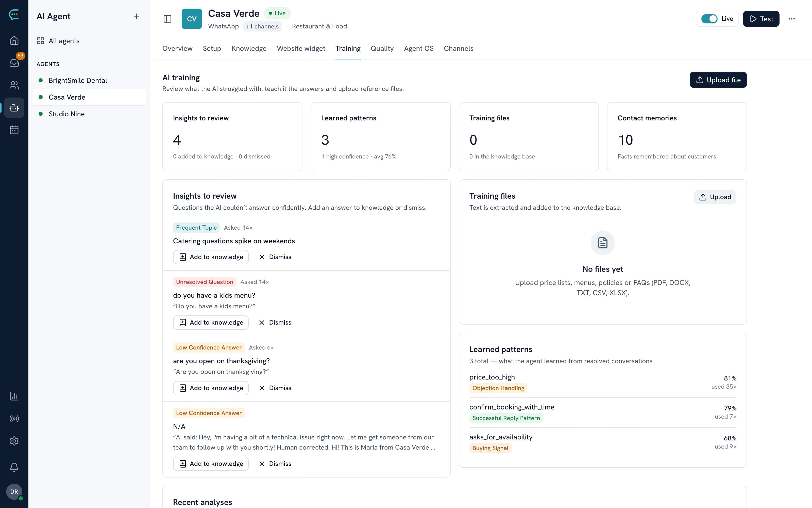Open the three-dot more options menu
Screen dimensions: 812x508
click(791, 19)
